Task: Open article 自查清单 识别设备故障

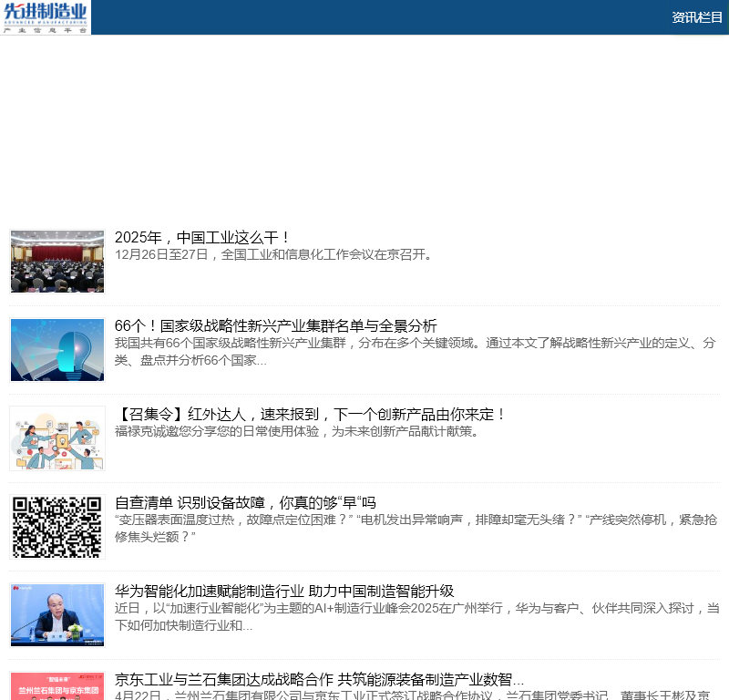Action: (x=245, y=502)
